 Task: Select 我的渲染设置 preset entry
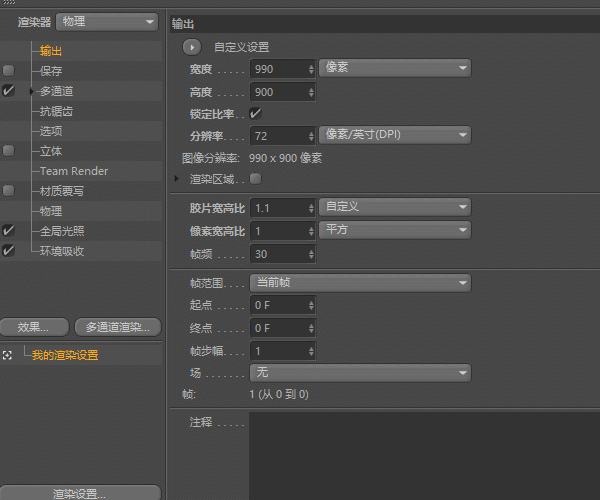tap(65, 355)
